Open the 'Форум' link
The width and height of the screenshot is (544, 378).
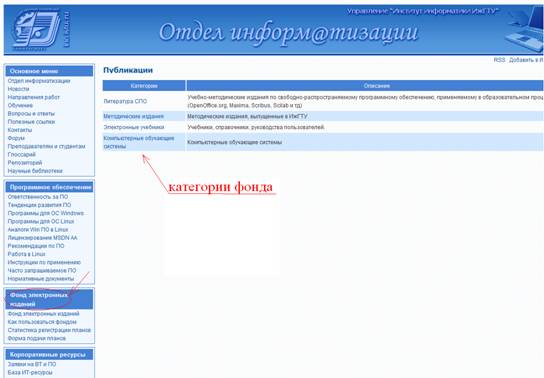[16, 138]
